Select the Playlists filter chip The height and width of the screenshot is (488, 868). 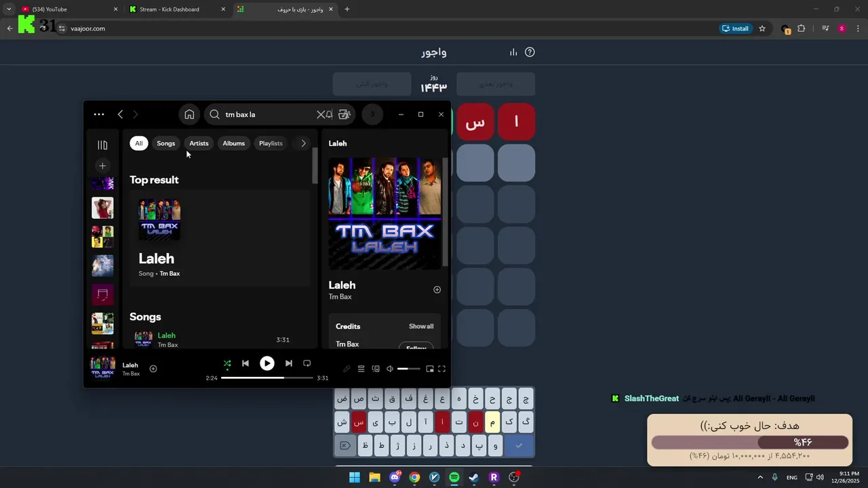point(271,143)
